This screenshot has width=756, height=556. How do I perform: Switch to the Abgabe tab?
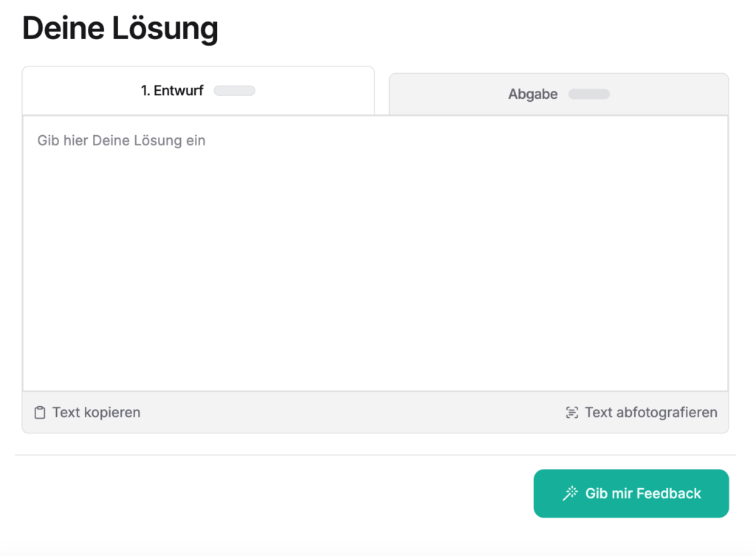(559, 94)
